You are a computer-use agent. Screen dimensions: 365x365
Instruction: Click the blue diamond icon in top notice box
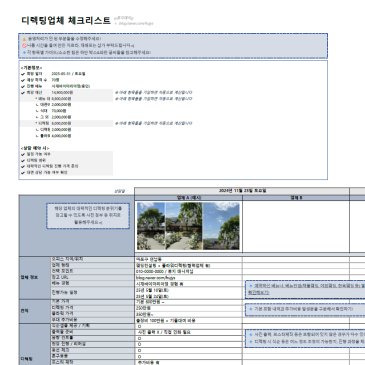coord(24,52)
